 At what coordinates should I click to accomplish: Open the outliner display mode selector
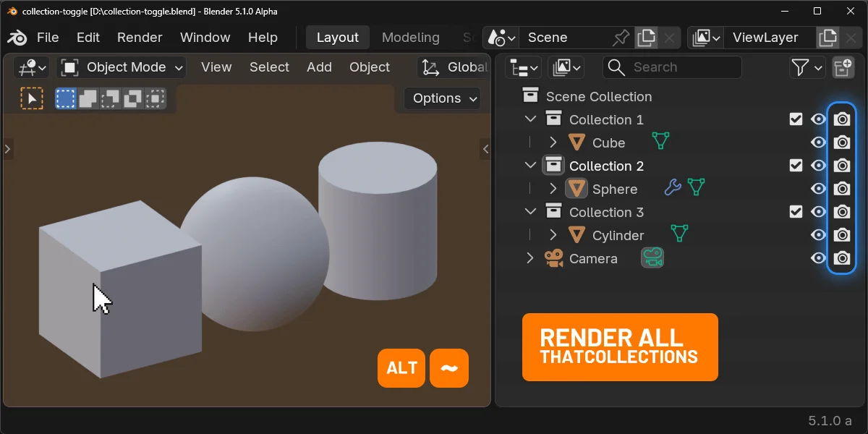523,67
